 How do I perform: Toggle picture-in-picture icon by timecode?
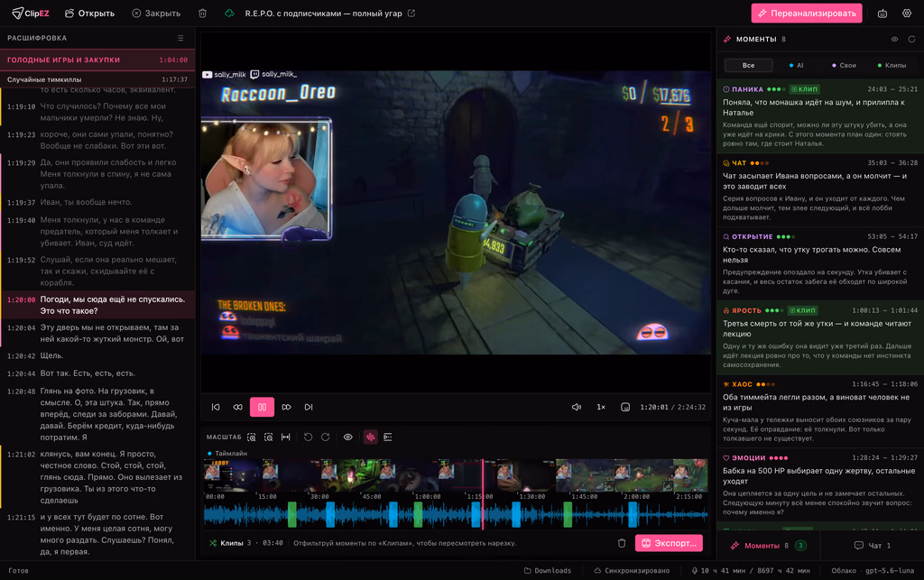[x=625, y=407]
